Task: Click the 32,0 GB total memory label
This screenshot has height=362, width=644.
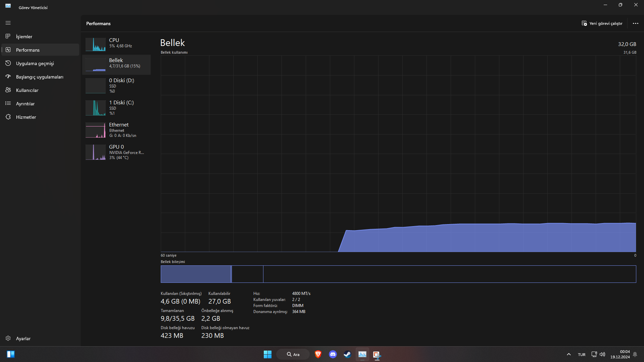Action: pyautogui.click(x=627, y=44)
